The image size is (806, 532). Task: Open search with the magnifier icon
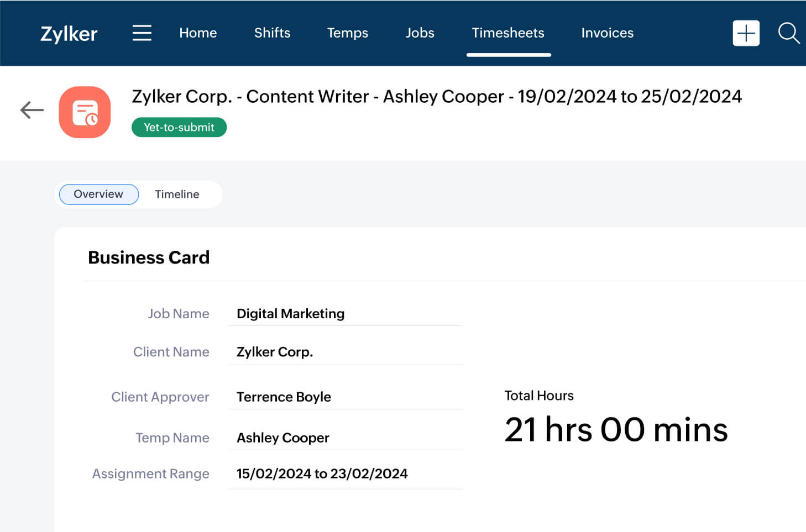coord(789,33)
